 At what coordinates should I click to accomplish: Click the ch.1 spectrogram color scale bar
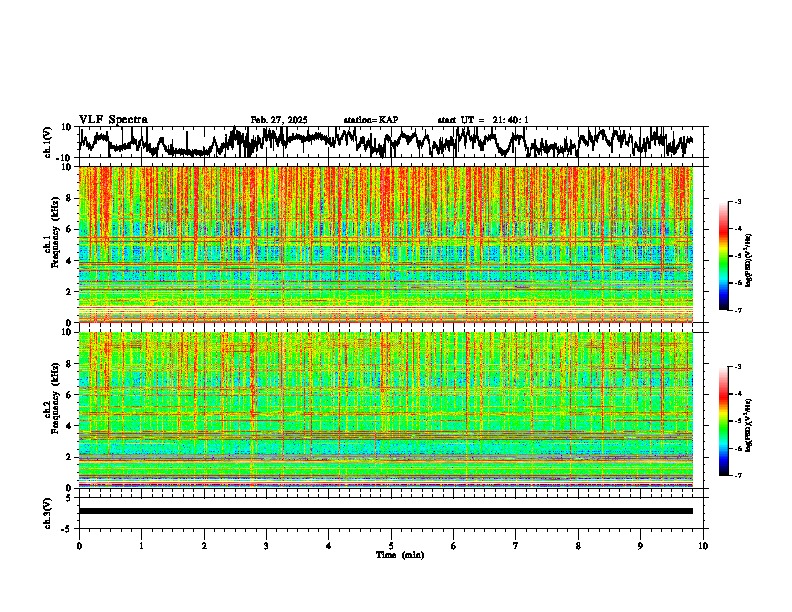pos(723,256)
